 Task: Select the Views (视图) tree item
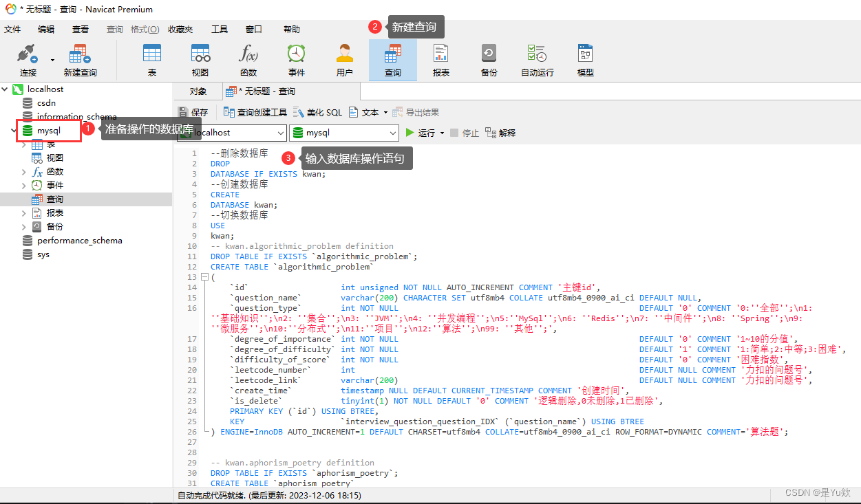tap(55, 158)
